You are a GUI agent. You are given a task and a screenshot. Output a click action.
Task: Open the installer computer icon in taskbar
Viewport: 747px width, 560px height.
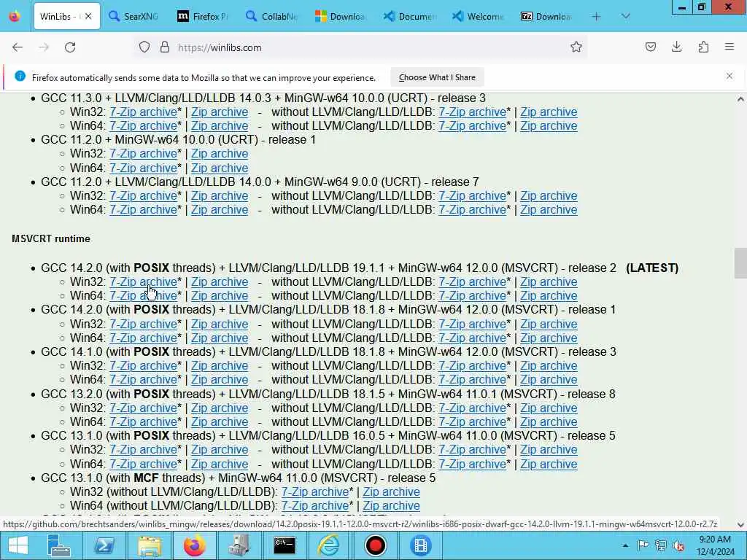(x=239, y=545)
